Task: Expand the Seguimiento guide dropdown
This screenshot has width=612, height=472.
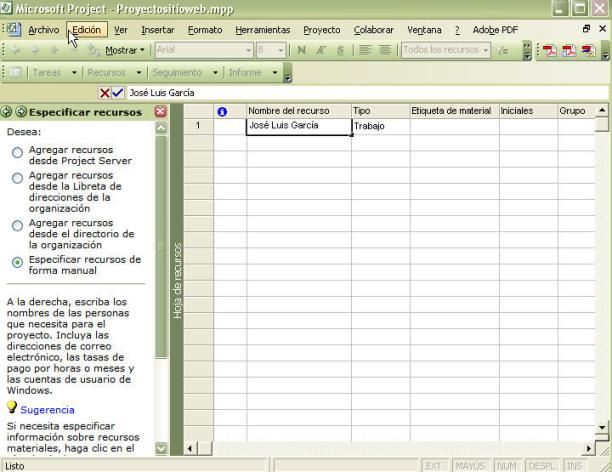Action: [215, 73]
